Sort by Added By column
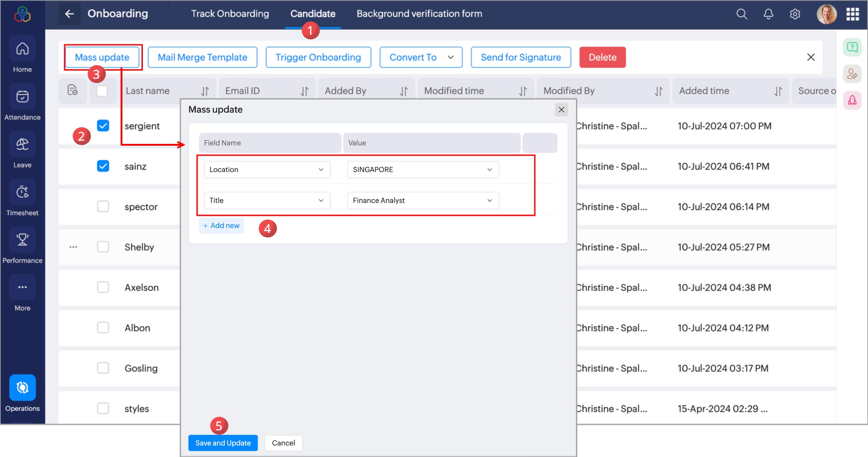 tap(404, 91)
